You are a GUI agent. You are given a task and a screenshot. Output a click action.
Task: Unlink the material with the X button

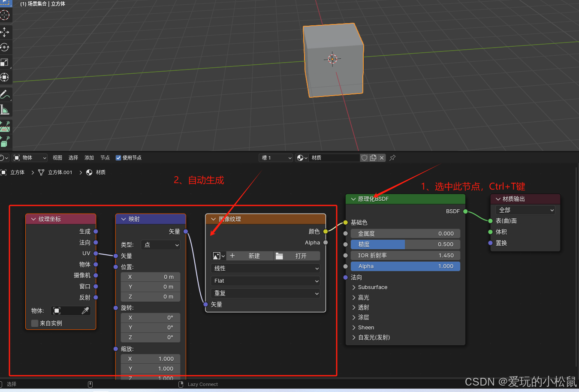tap(381, 158)
